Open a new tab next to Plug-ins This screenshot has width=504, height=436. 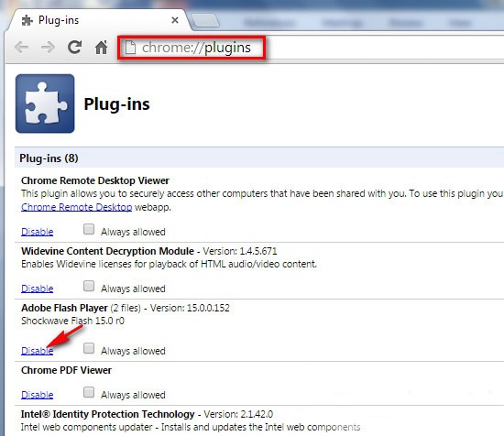[205, 20]
